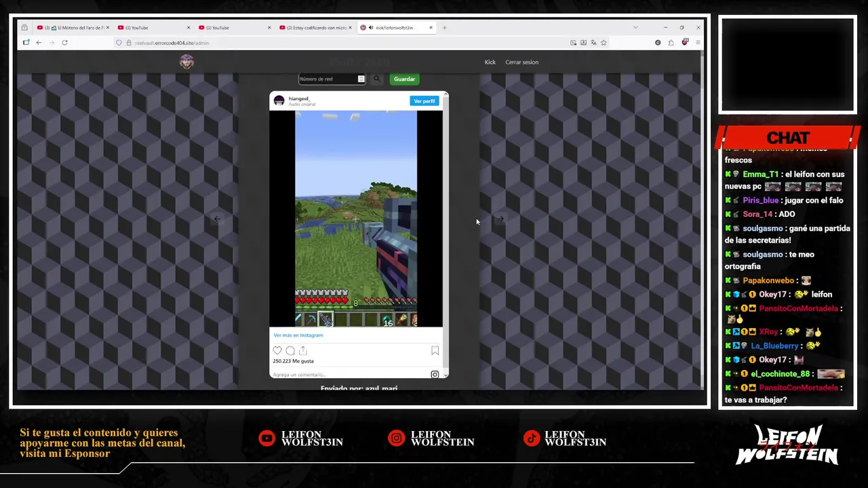Select the kick/leifonwolfst3in tab
Image resolution: width=868 pixels, height=488 pixels.
point(396,28)
